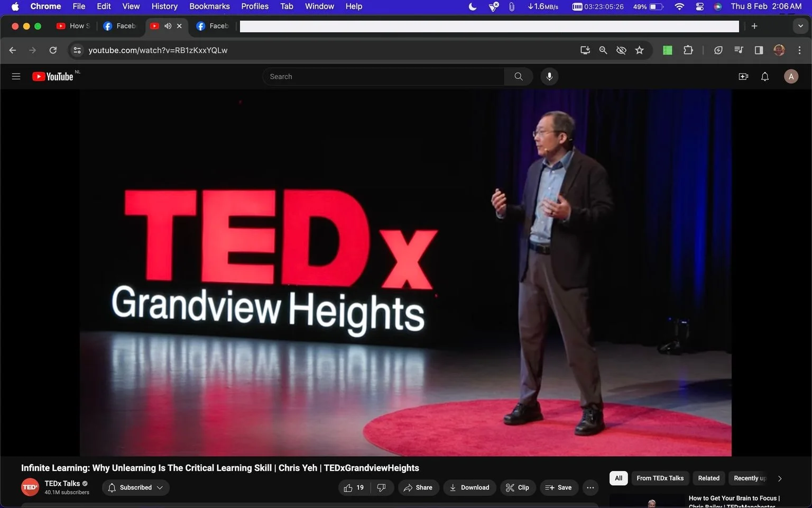The width and height of the screenshot is (812, 508).
Task: Click the search magnifier button
Action: [519, 76]
